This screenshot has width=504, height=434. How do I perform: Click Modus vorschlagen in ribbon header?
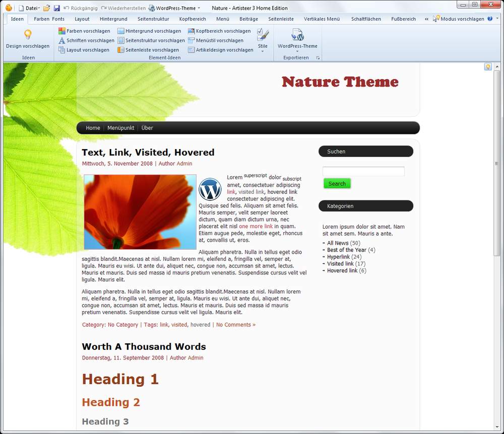[x=459, y=19]
